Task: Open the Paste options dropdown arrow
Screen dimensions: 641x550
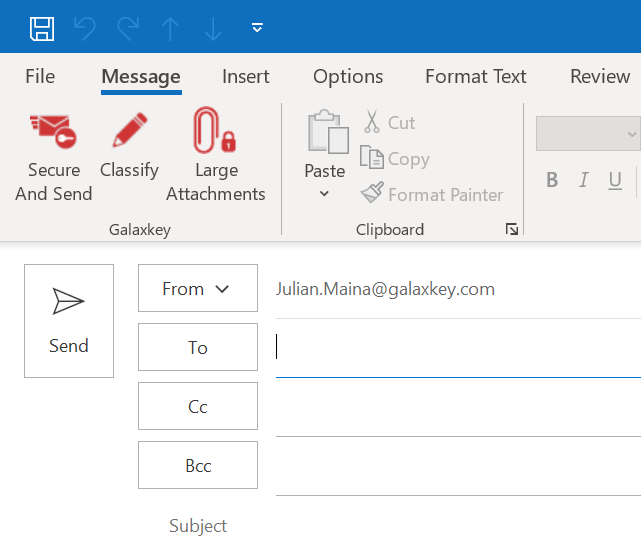Action: (x=324, y=194)
